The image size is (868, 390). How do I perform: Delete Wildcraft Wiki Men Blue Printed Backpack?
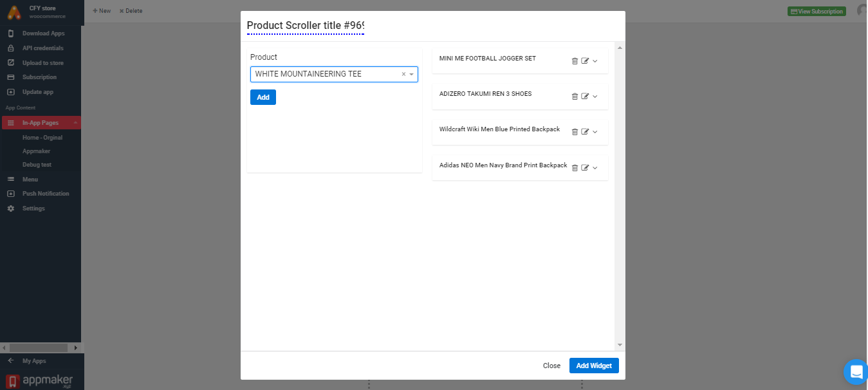click(575, 132)
